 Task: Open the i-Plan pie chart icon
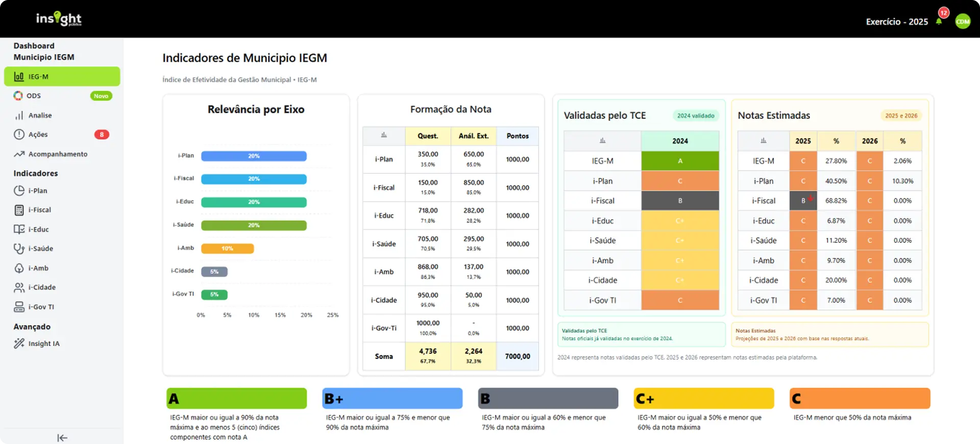click(x=19, y=190)
